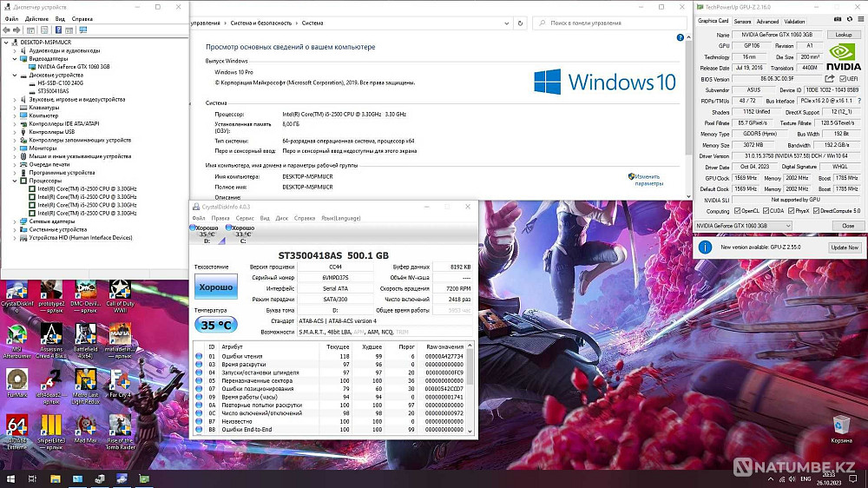868x488 pixels.
Task: Toggle UEFI checkbox in GPU-Z
Action: click(x=843, y=79)
